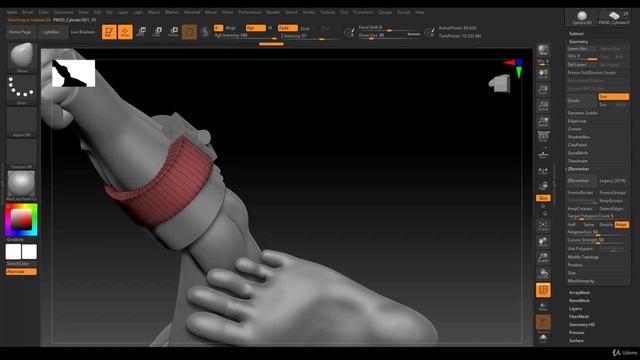The height and width of the screenshot is (360, 640).
Task: Adjust the Draw Size slider
Action: (x=389, y=36)
